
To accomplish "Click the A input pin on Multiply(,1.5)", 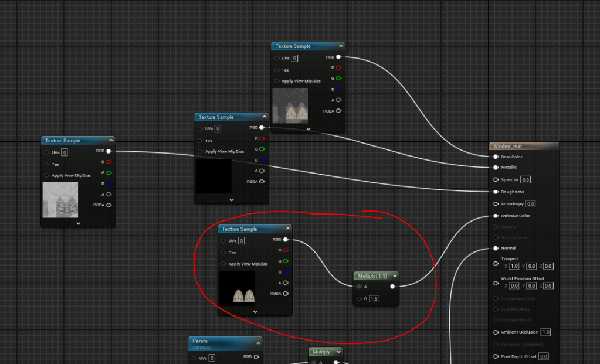I will coord(358,287).
